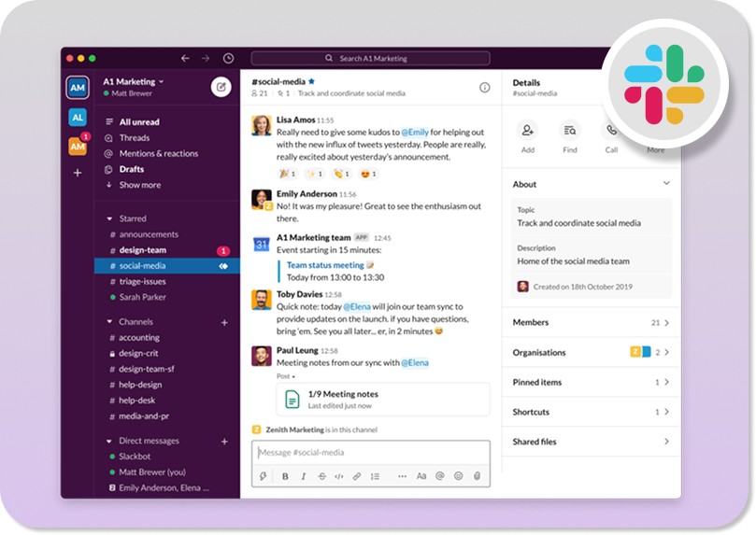Switch to the AL workspace
The image size is (756, 535).
coord(78,117)
